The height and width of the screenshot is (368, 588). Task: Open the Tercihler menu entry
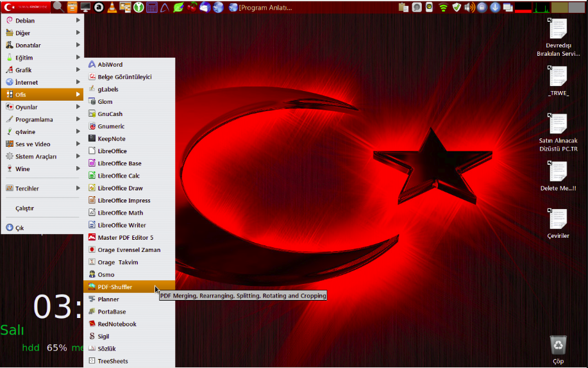tap(42, 188)
